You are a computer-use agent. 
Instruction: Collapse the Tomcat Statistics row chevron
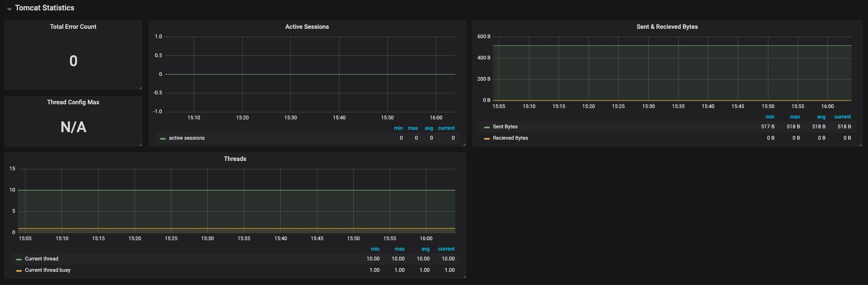(x=9, y=8)
